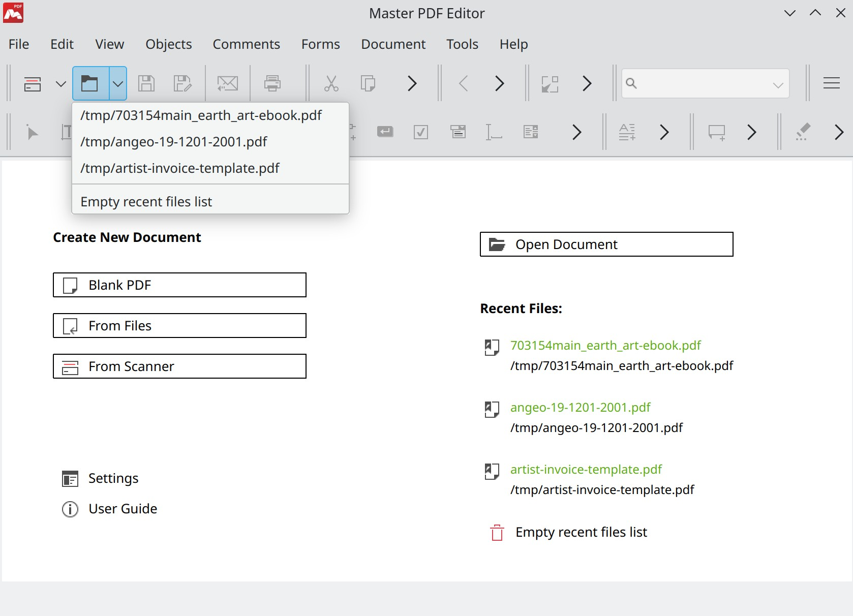Viewport: 853px width, 616px height.
Task: Click the Add text lines toolbar icon
Action: tap(627, 132)
